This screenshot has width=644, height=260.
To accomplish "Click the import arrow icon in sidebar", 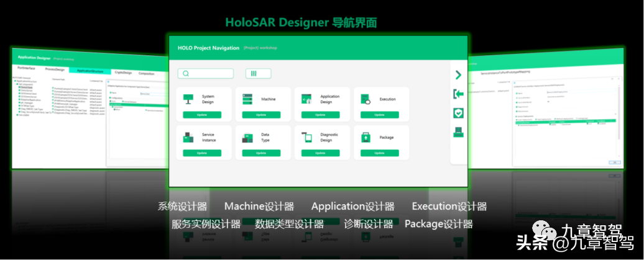I will [x=458, y=94].
